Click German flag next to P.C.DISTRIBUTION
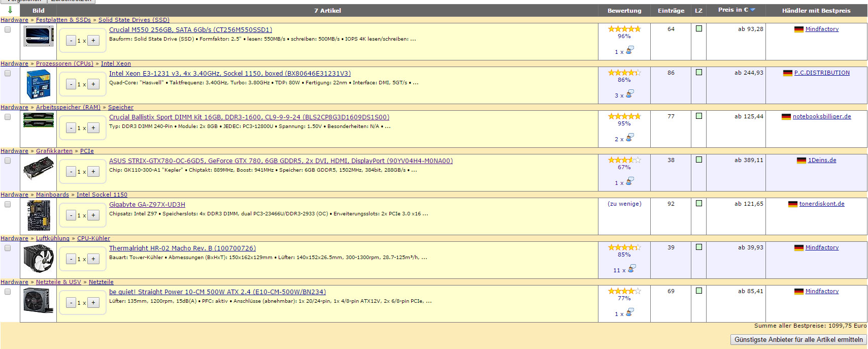The height and width of the screenshot is (349, 868). (x=788, y=73)
